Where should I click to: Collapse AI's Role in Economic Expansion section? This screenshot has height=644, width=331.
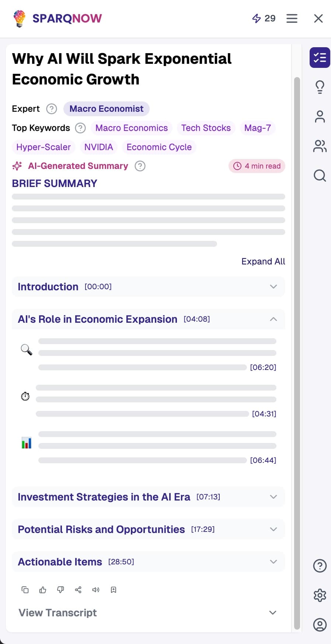pyautogui.click(x=273, y=319)
